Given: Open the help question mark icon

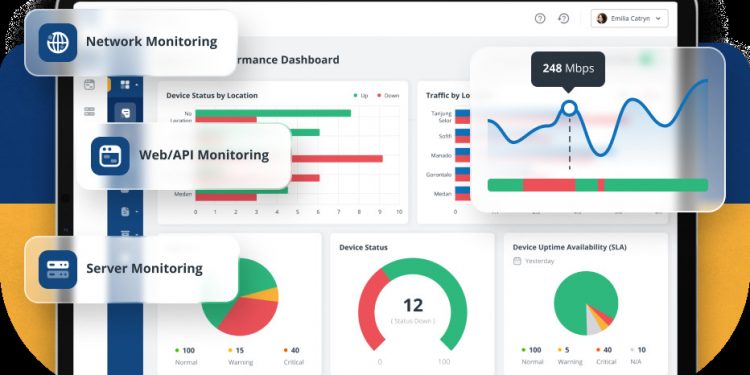Looking at the screenshot, I should click(540, 19).
